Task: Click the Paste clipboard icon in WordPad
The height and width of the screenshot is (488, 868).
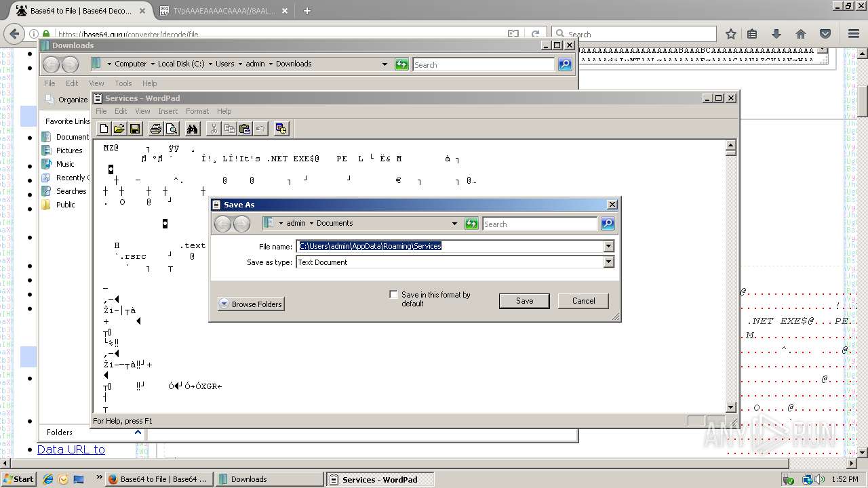Action: click(245, 129)
